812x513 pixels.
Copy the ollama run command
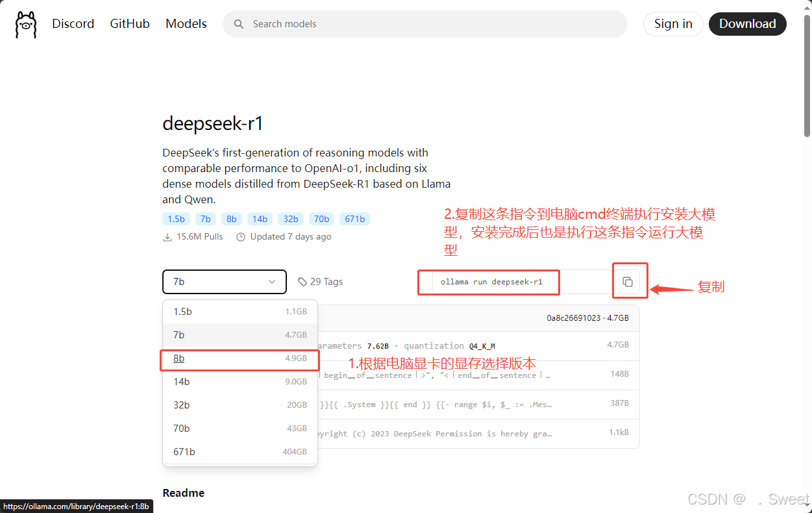click(628, 282)
